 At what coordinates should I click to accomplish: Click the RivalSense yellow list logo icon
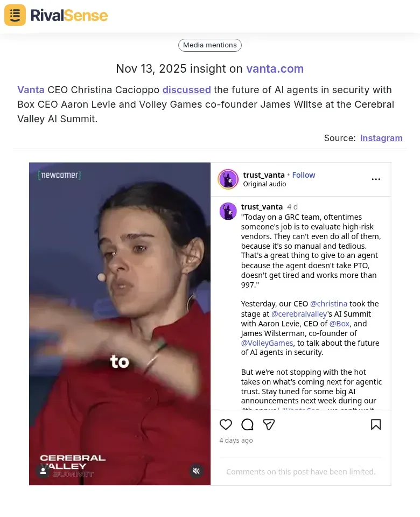[x=15, y=15]
